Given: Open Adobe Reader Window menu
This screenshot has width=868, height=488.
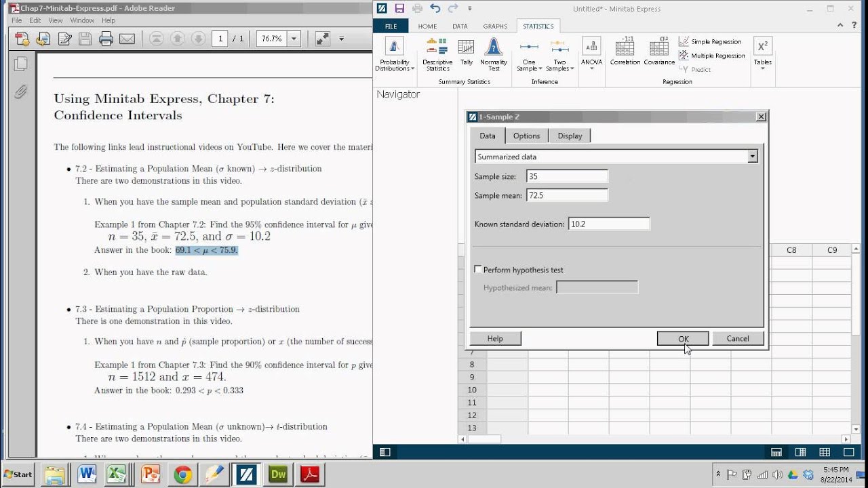Looking at the screenshot, I should (82, 20).
